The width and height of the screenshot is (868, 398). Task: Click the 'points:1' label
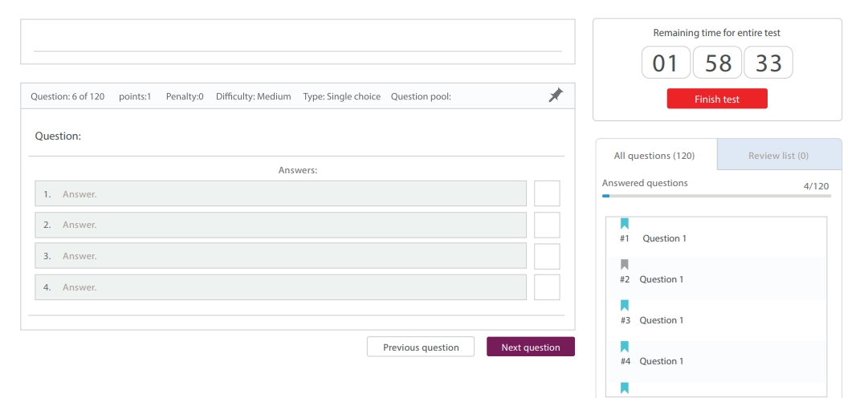[135, 96]
